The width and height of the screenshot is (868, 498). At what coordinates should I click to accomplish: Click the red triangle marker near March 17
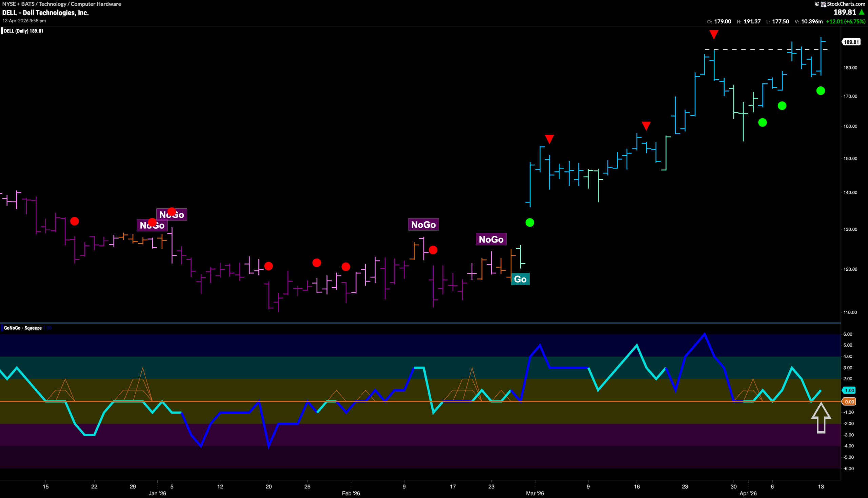coord(646,126)
